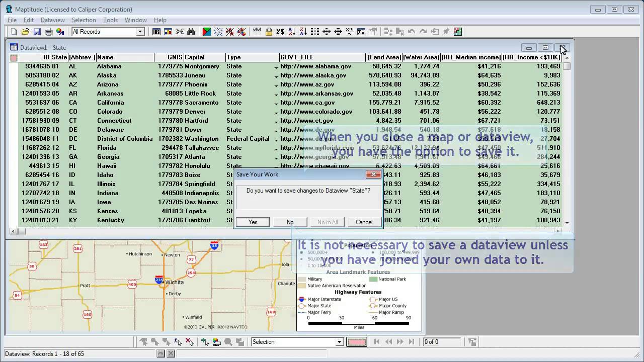The width and height of the screenshot is (644, 362).
Task: Click the chart icon in main toolbar
Action: point(168,32)
